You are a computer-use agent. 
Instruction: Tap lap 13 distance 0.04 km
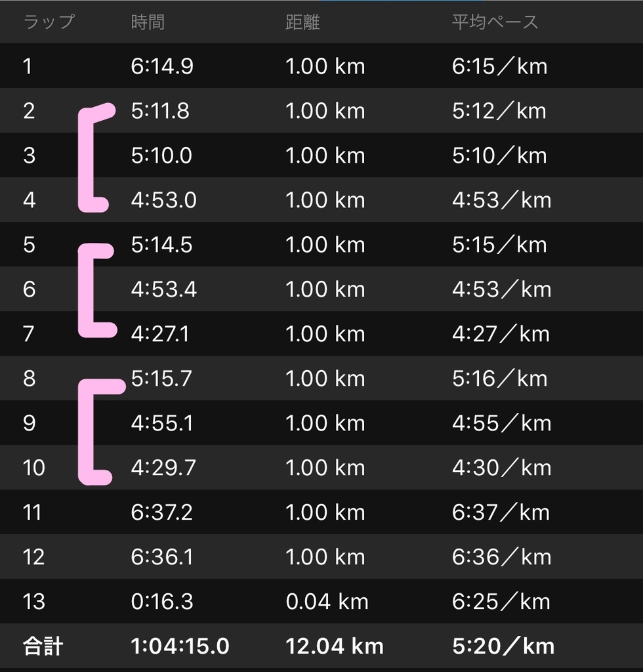pyautogui.click(x=327, y=601)
